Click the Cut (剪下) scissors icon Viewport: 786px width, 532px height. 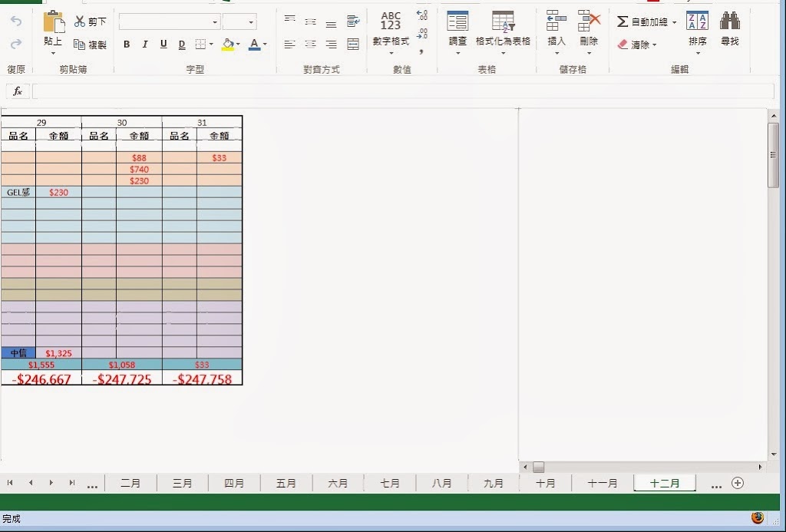click(80, 21)
